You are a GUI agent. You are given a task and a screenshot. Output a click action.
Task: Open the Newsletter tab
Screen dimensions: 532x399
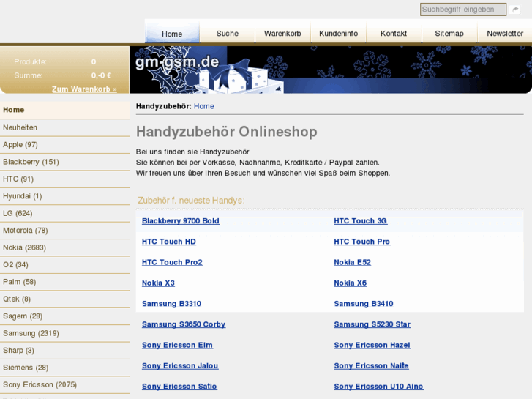[x=505, y=33]
